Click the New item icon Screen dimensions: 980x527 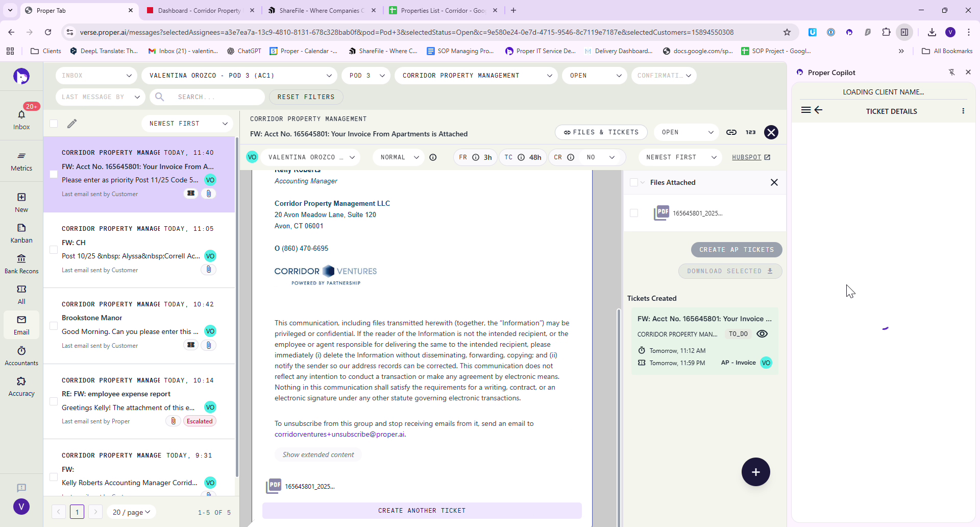tap(21, 197)
